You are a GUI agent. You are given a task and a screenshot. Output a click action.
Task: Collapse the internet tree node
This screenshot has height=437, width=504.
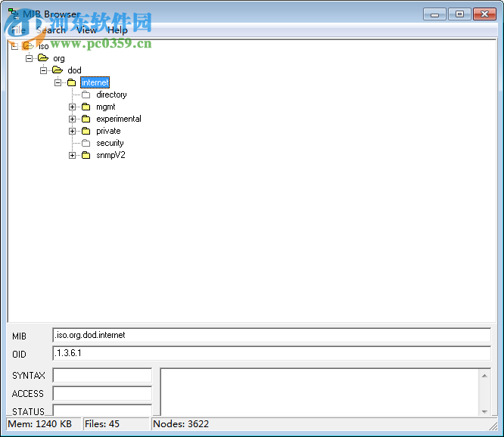(58, 83)
